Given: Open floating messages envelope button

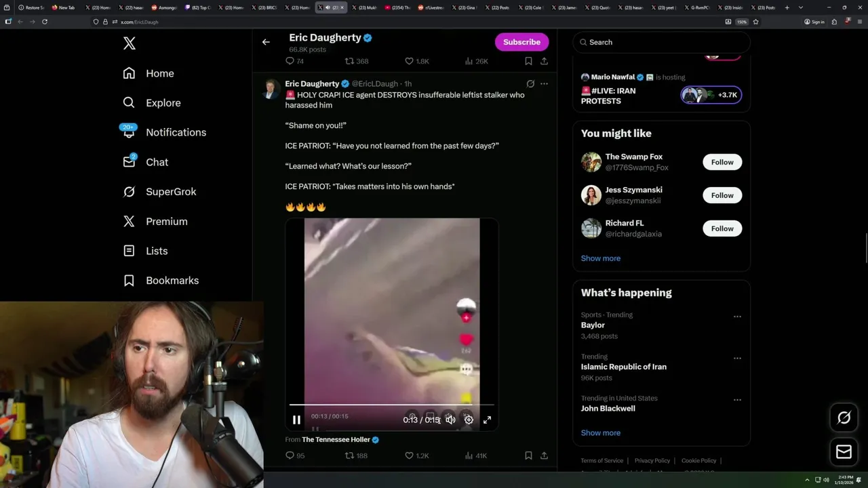Looking at the screenshot, I should pyautogui.click(x=844, y=451).
